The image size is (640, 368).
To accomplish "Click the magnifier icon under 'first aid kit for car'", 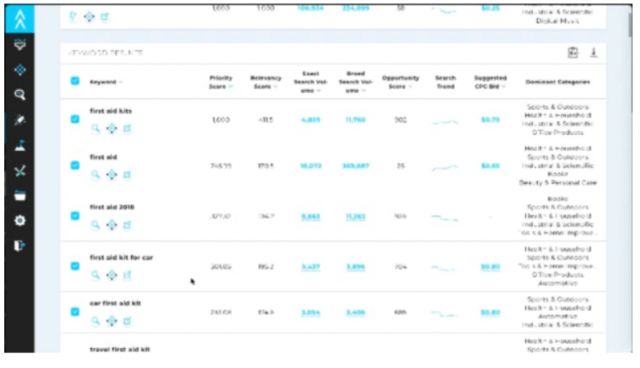I will coord(96,275).
